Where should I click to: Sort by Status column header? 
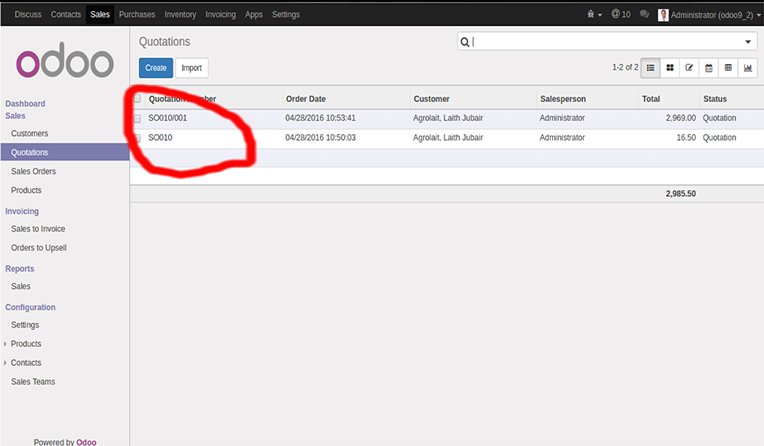pos(715,99)
